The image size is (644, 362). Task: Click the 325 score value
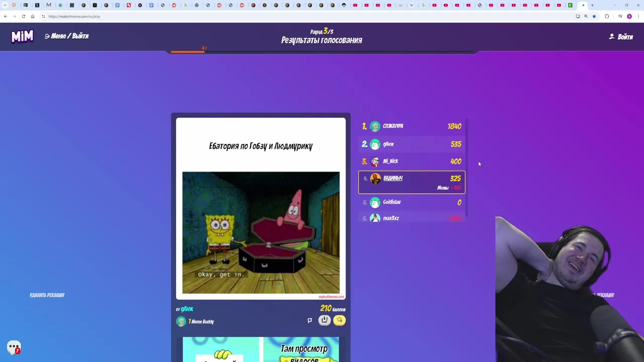point(455,178)
